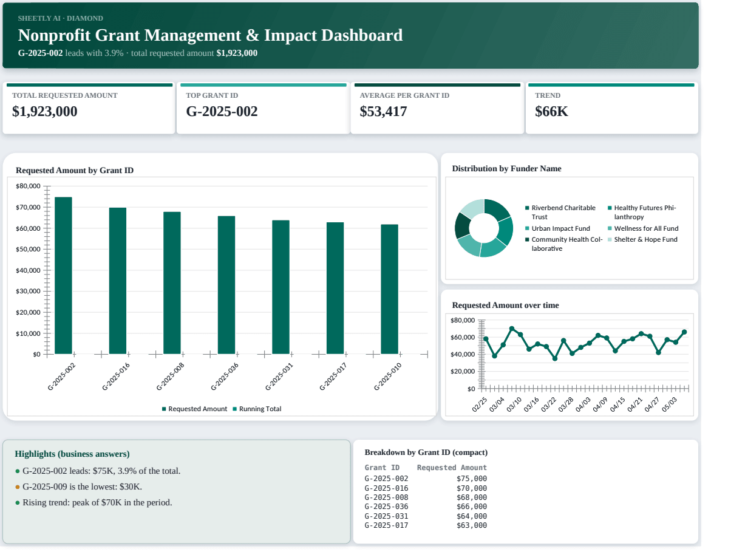
Task: Click the G-2025-031 row in breakdown table
Action: 426,516
